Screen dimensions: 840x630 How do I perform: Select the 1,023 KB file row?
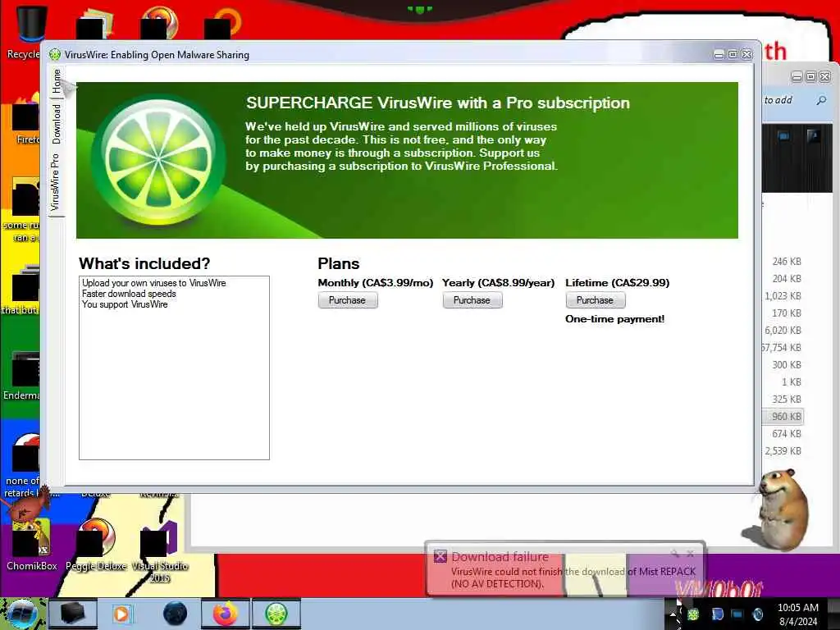click(x=783, y=295)
